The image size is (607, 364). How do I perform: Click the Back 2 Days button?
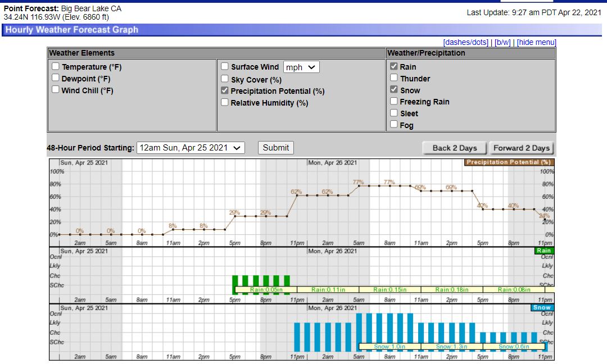point(455,148)
